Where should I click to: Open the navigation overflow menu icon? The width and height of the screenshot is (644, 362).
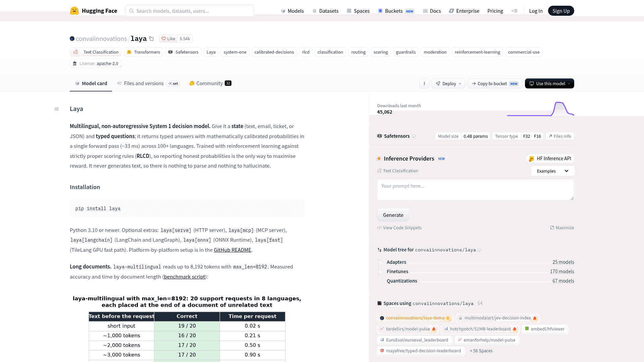tap(514, 11)
